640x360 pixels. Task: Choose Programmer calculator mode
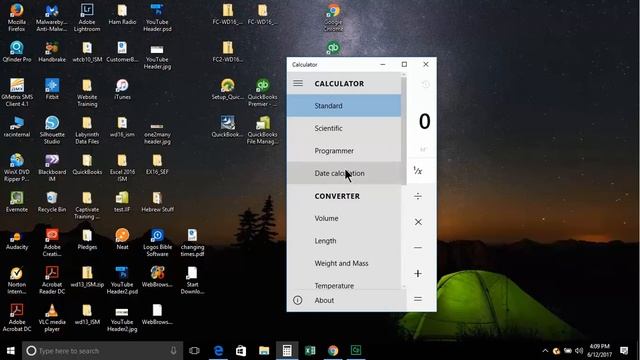coord(344,151)
